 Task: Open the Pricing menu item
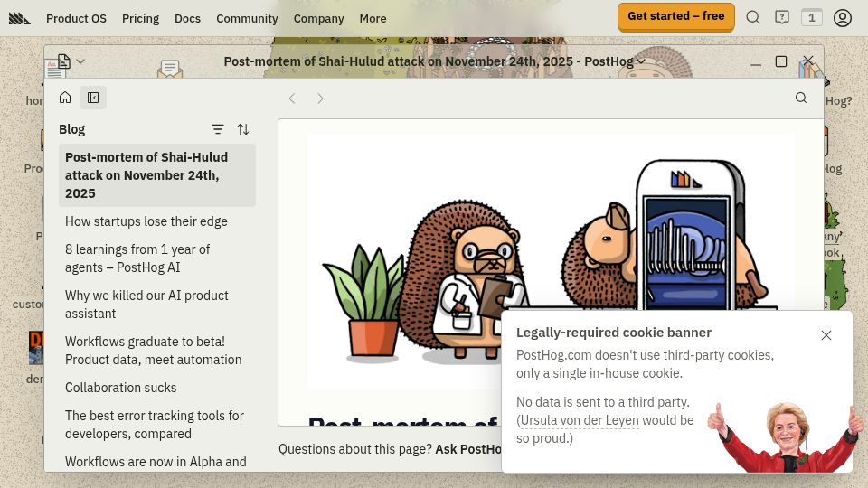click(141, 18)
